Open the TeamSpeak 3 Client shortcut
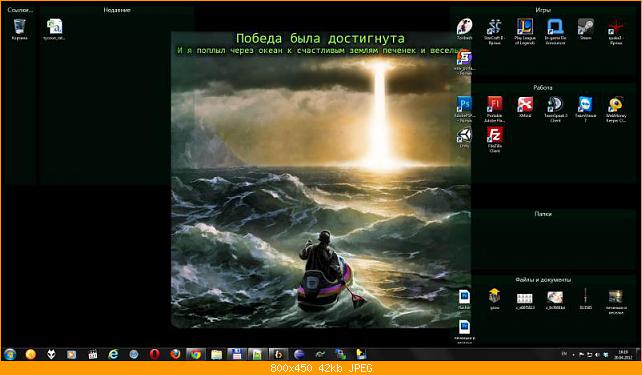The height and width of the screenshot is (375, 642). tap(555, 109)
